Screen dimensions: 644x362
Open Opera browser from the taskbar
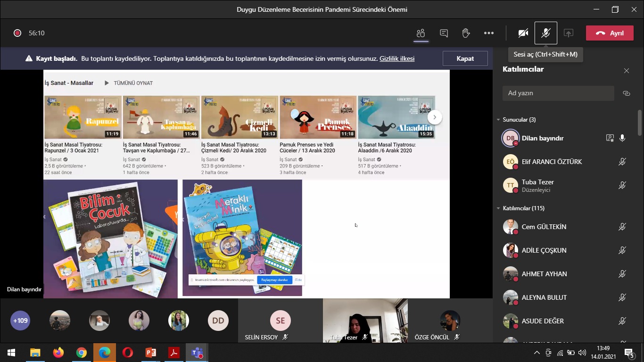[x=127, y=353]
